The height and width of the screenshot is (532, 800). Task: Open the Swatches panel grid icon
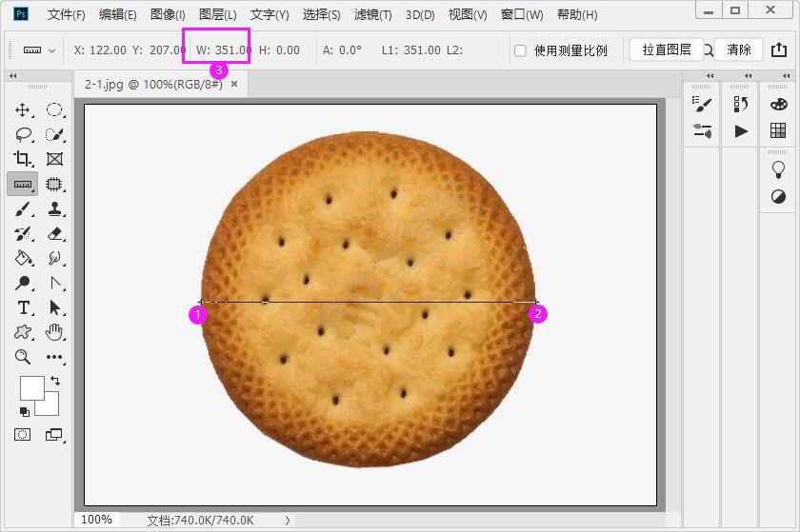(778, 130)
